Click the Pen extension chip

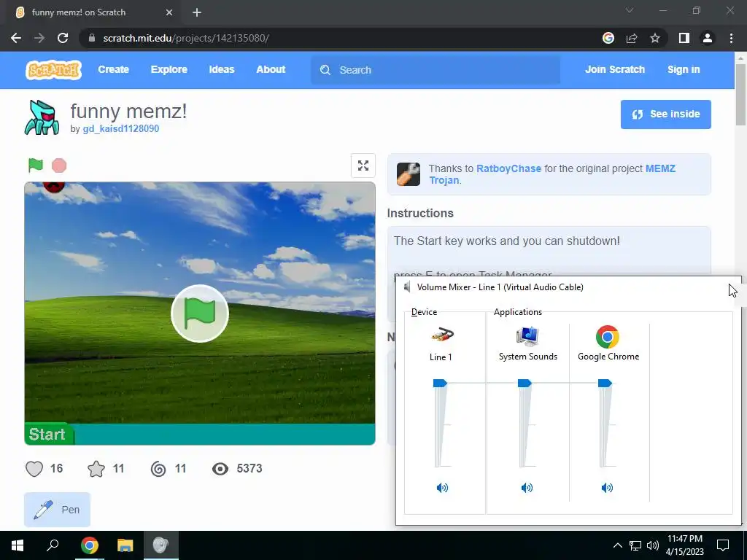coord(57,510)
